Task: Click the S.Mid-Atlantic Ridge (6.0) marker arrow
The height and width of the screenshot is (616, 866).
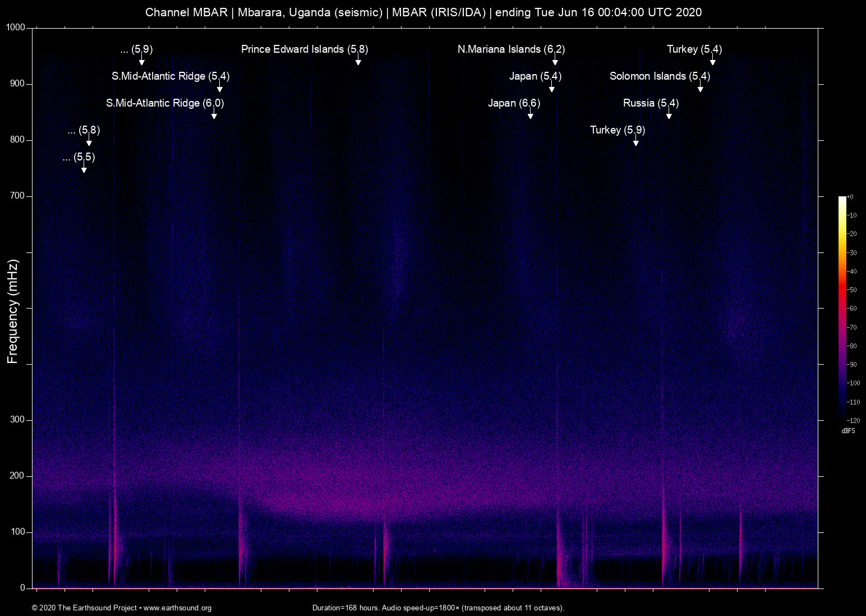Action: (x=214, y=116)
